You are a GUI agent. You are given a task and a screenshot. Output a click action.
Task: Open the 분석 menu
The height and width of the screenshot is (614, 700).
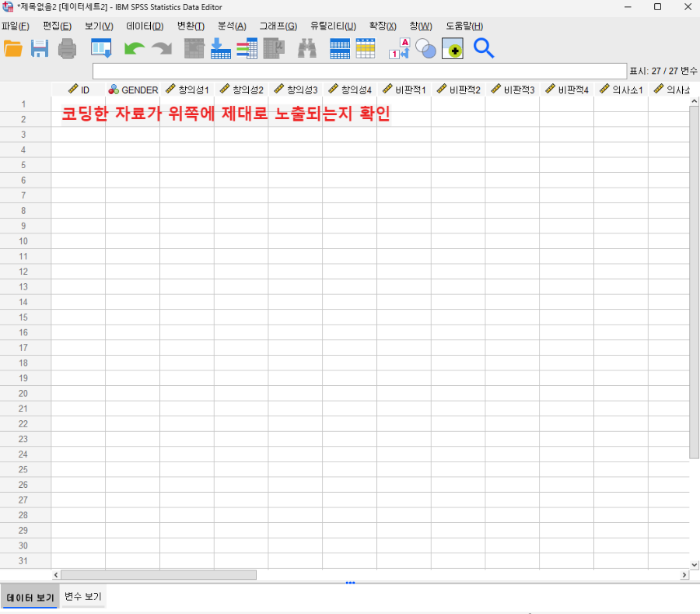point(231,26)
